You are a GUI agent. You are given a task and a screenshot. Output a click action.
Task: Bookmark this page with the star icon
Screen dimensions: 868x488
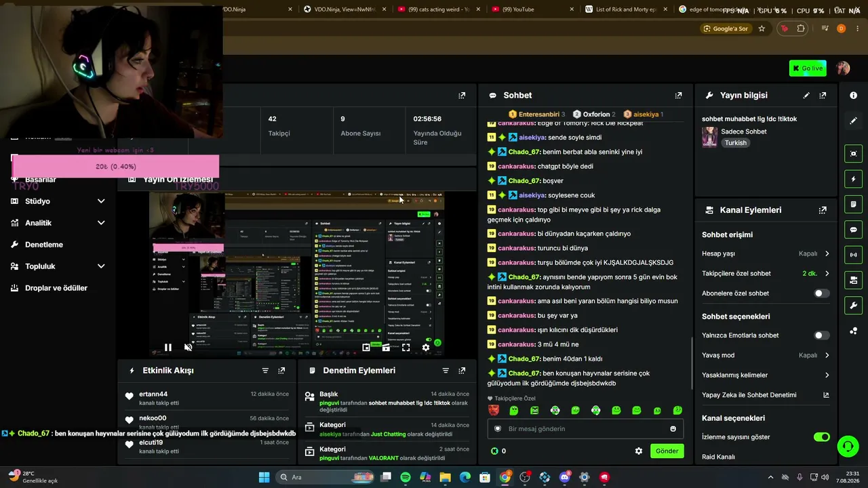click(x=762, y=28)
